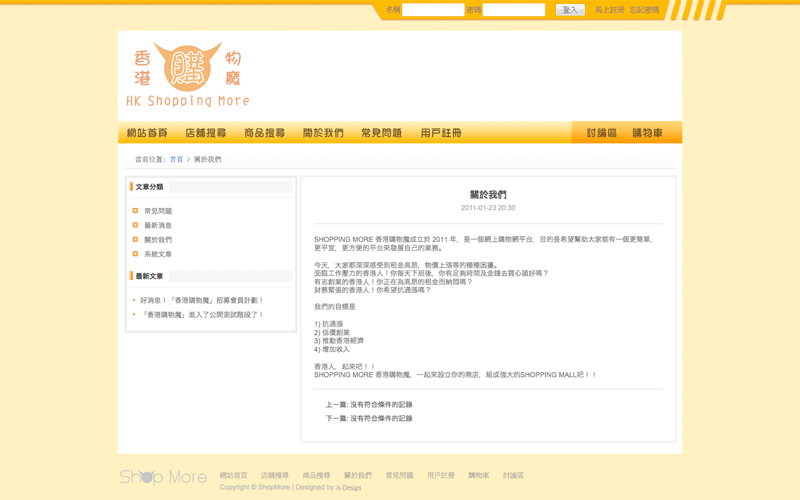Open footer link 購物車
The height and width of the screenshot is (500, 800).
click(479, 475)
